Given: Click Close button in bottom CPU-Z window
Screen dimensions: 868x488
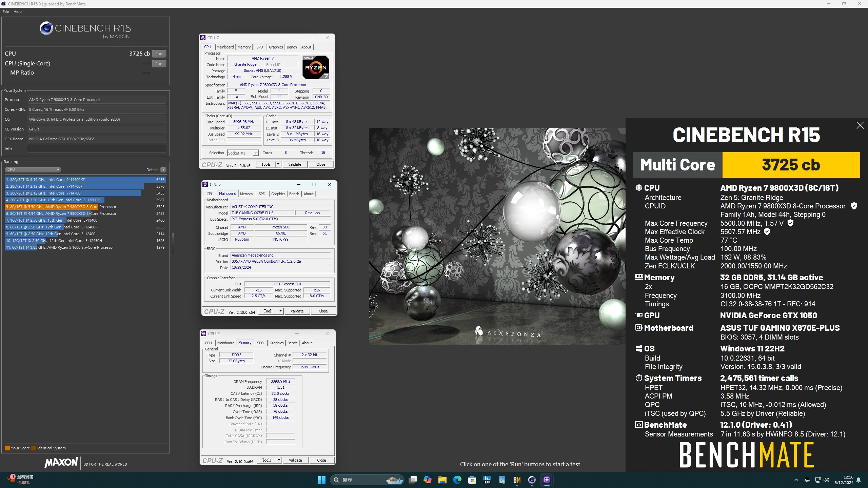Looking at the screenshot, I should (321, 460).
